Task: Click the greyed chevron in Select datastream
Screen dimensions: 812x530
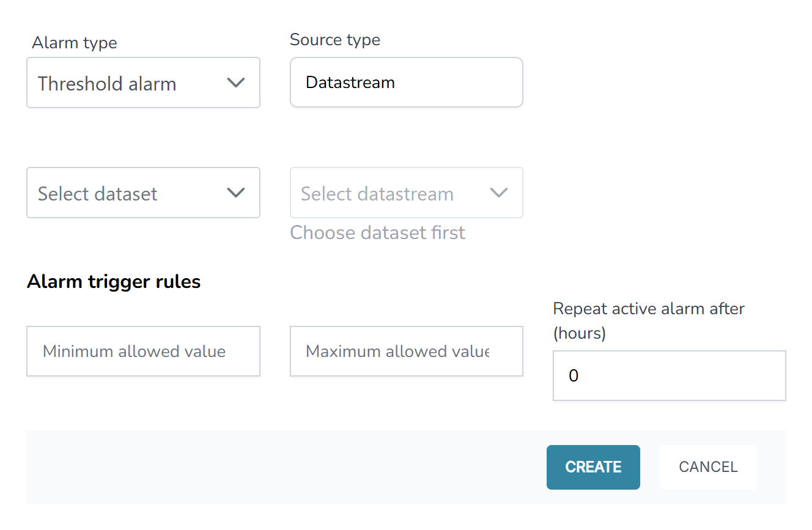Action: coord(499,193)
